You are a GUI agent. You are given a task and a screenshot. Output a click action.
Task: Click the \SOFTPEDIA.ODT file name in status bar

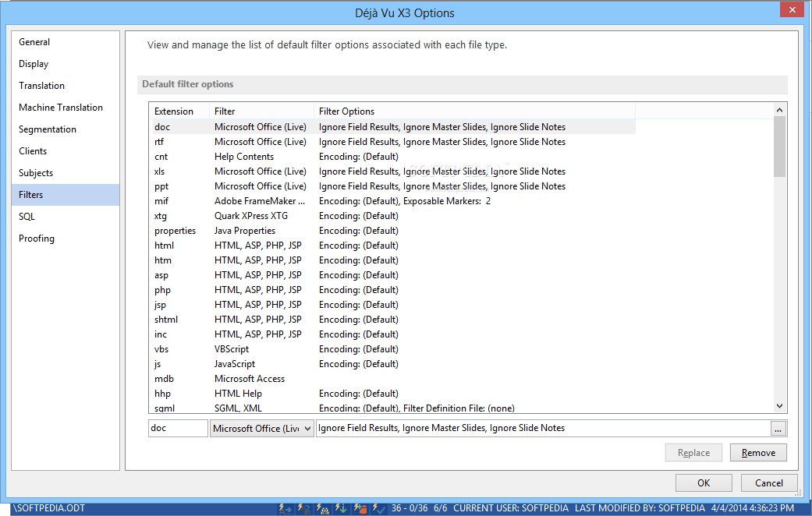pos(49,508)
